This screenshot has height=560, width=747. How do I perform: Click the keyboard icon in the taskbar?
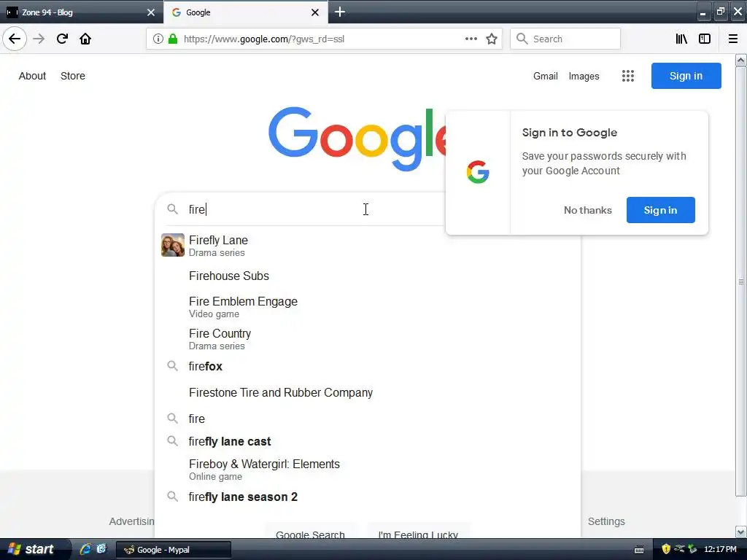pos(639,550)
